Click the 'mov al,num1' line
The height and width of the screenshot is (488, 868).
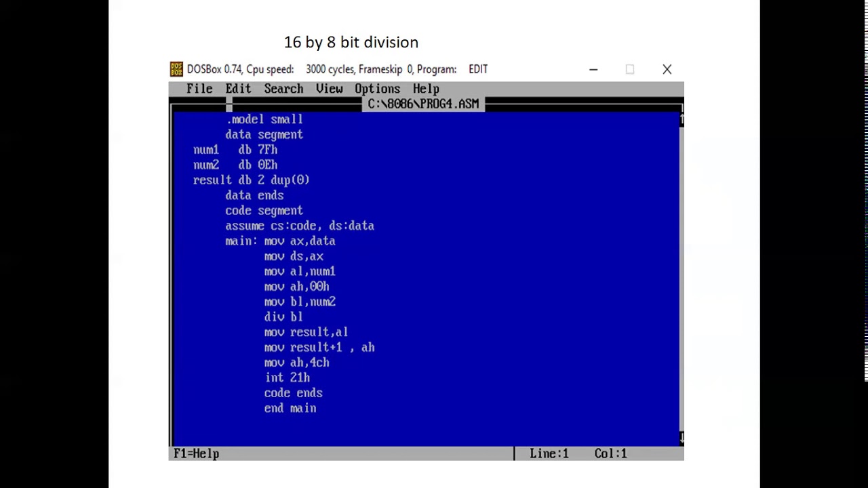point(300,272)
